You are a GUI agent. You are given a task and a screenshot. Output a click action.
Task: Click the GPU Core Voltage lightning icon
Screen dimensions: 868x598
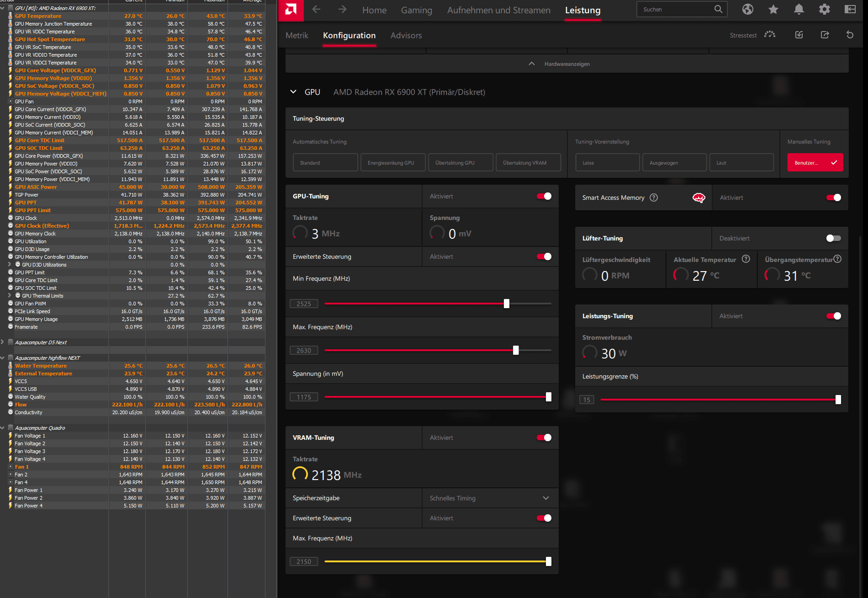click(x=10, y=70)
